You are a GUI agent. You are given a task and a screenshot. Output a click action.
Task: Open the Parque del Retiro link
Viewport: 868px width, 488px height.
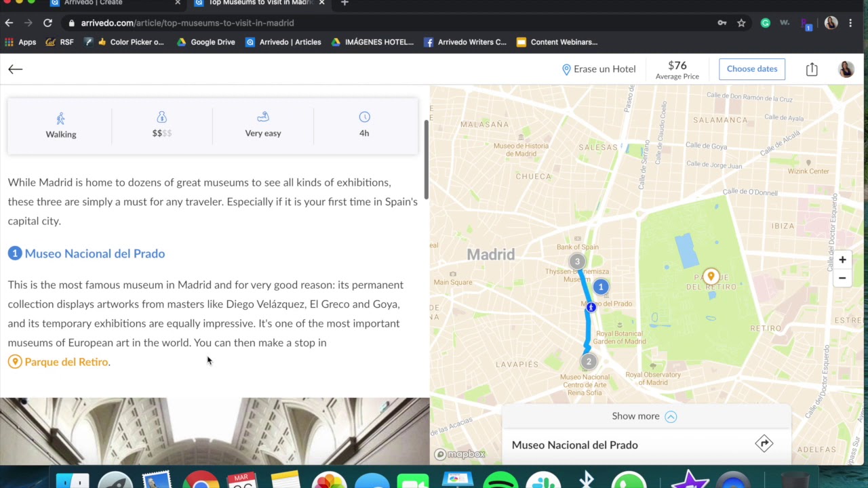(66, 362)
